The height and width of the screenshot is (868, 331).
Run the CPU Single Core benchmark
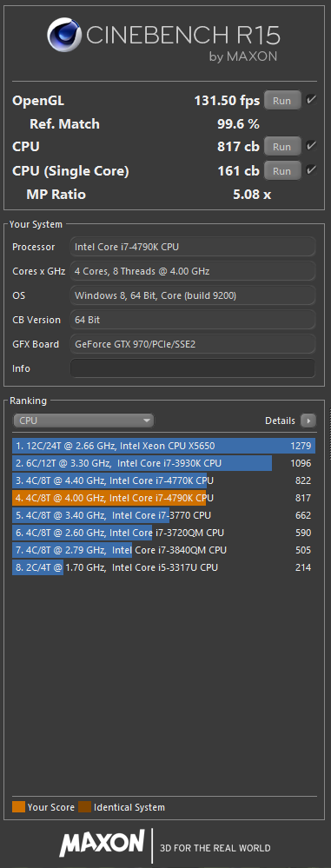[282, 170]
